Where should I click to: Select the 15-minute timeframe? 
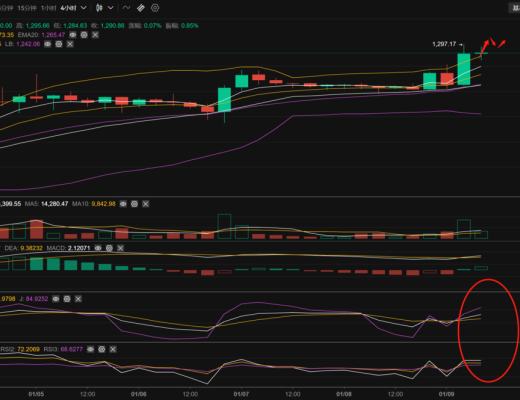[x=26, y=8]
